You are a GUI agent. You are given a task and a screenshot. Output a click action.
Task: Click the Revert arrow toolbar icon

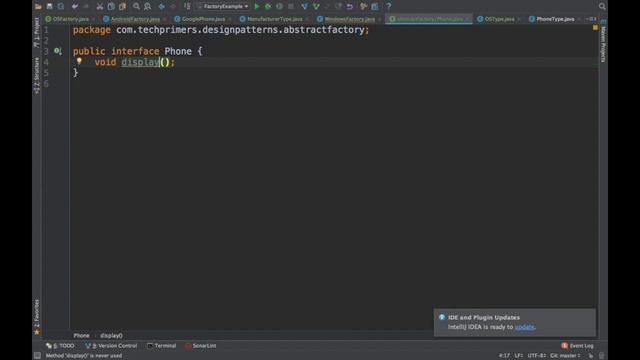pyautogui.click(x=350, y=7)
